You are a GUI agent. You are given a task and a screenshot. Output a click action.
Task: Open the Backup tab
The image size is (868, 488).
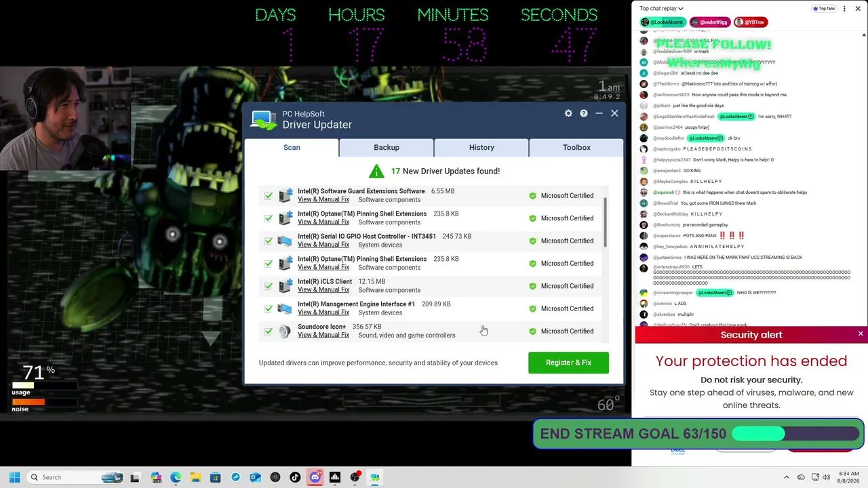tap(387, 147)
